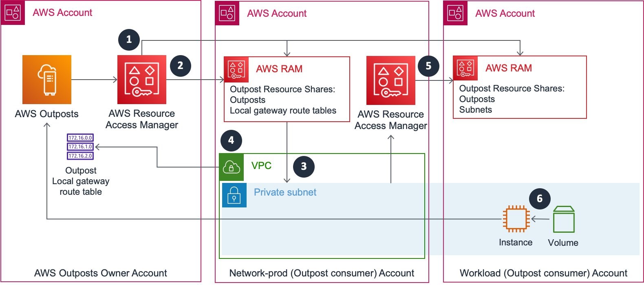Click "Outpost Resource Shares:" in the Network-prod RAM box

click(x=282, y=89)
